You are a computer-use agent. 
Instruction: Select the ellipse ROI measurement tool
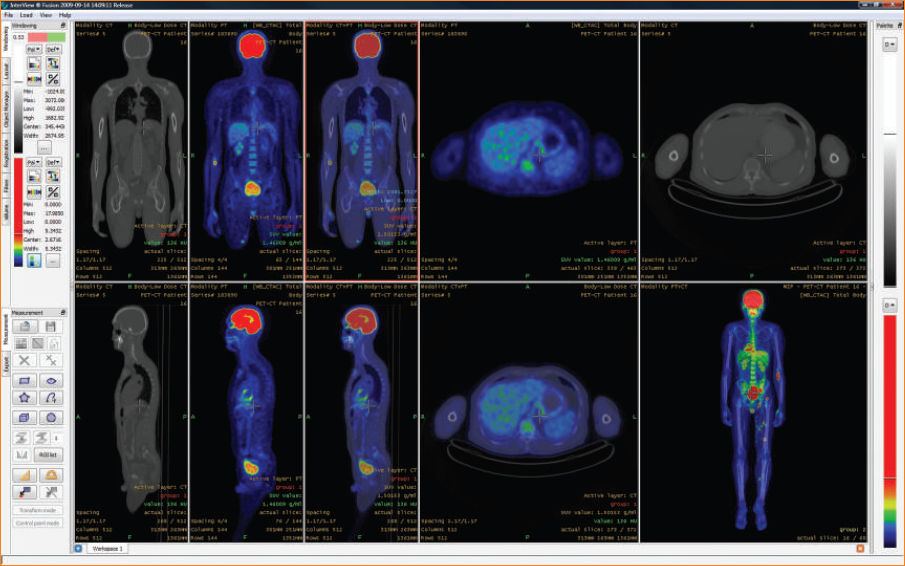[51, 381]
